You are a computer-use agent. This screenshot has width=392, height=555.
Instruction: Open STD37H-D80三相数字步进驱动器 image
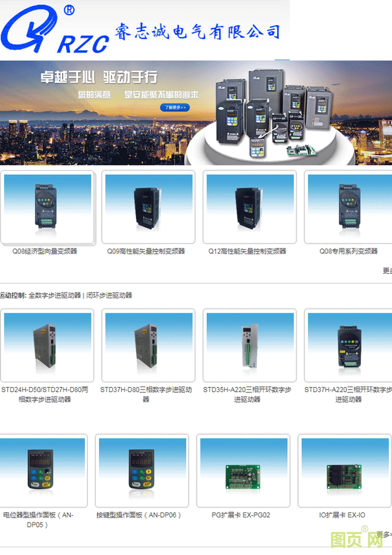[x=148, y=346]
